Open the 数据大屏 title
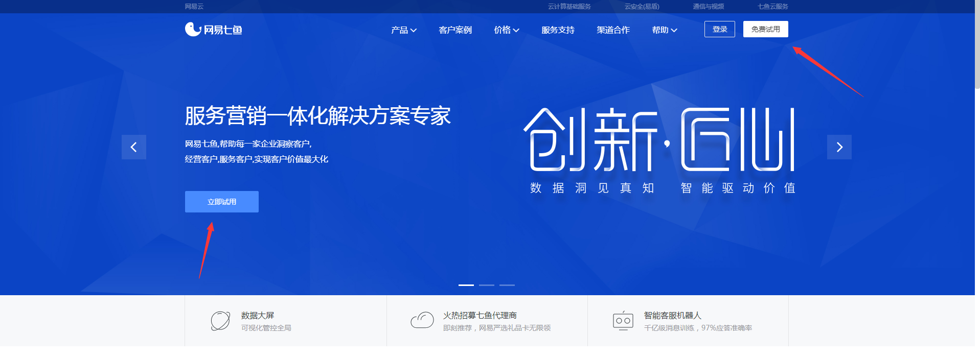 [x=258, y=316]
